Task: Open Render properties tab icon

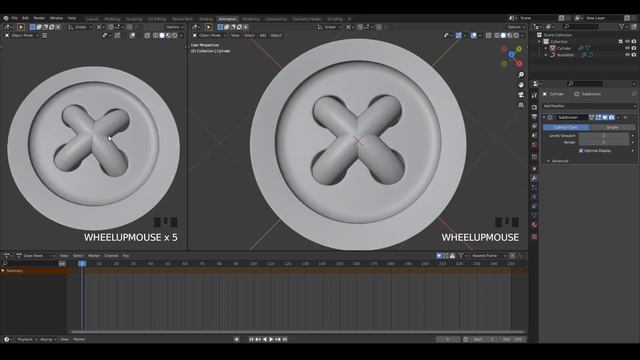Action: (534, 107)
